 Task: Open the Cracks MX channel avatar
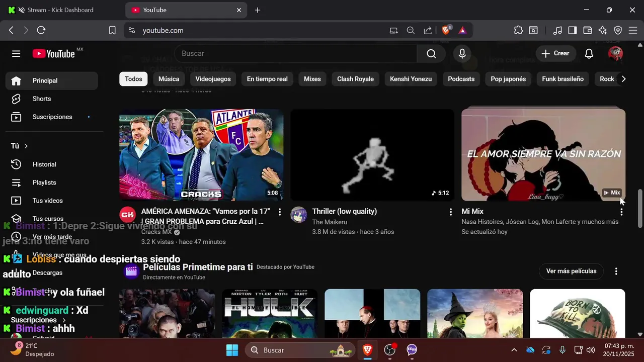127,215
